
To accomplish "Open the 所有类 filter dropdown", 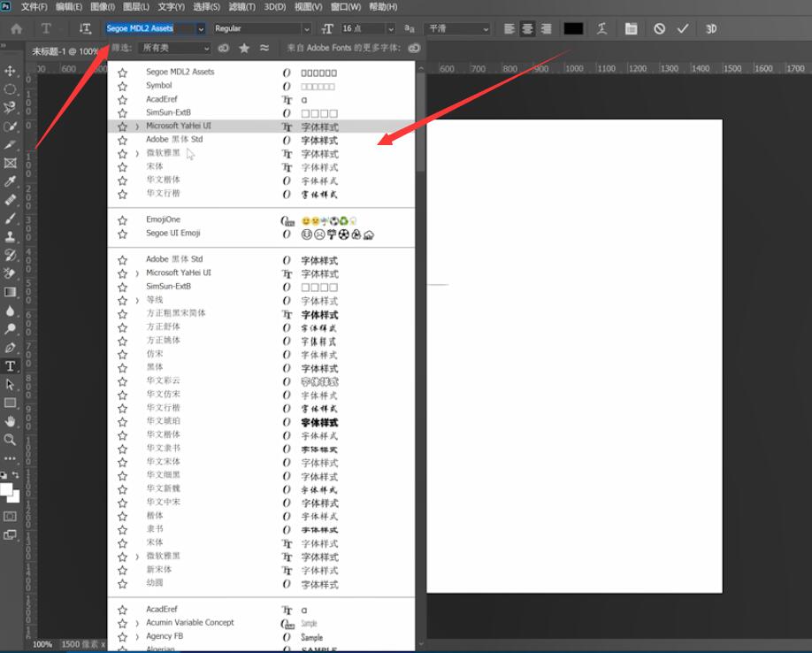I will click(174, 48).
